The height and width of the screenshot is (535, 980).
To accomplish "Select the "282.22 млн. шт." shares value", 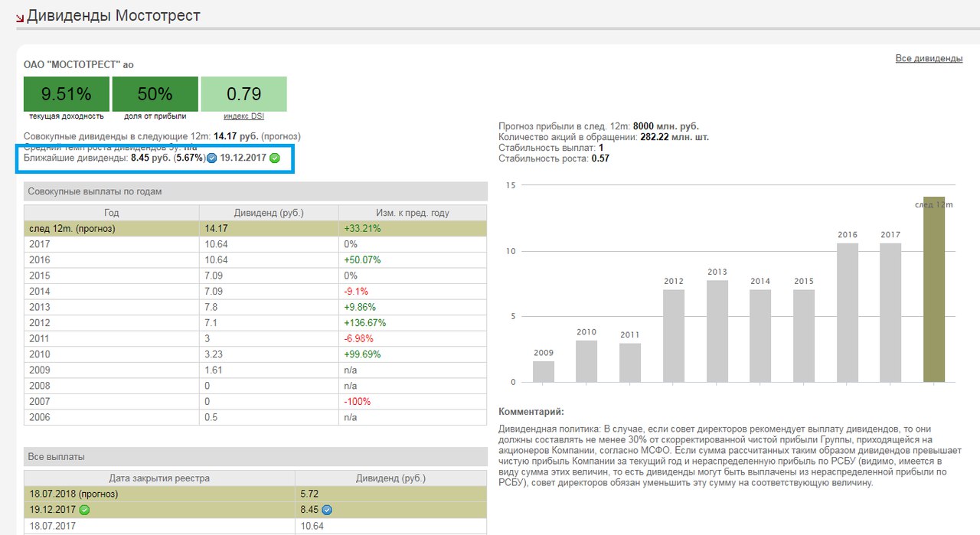I will (675, 137).
